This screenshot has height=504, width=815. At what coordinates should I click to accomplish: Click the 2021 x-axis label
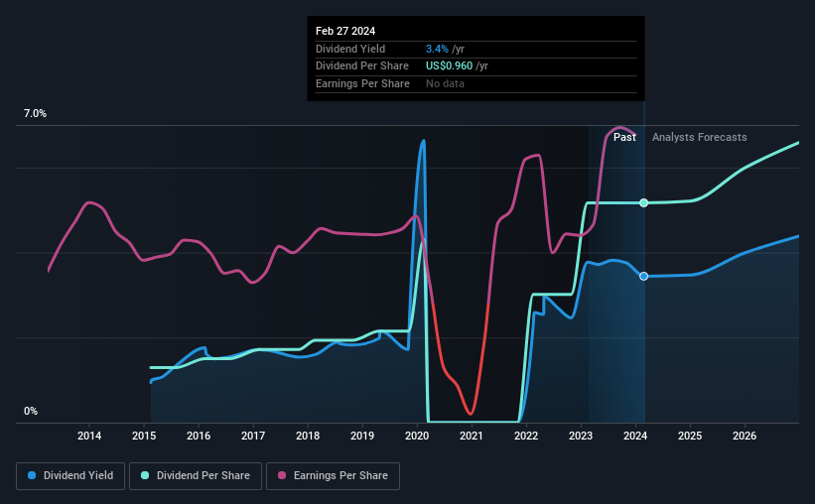point(472,436)
